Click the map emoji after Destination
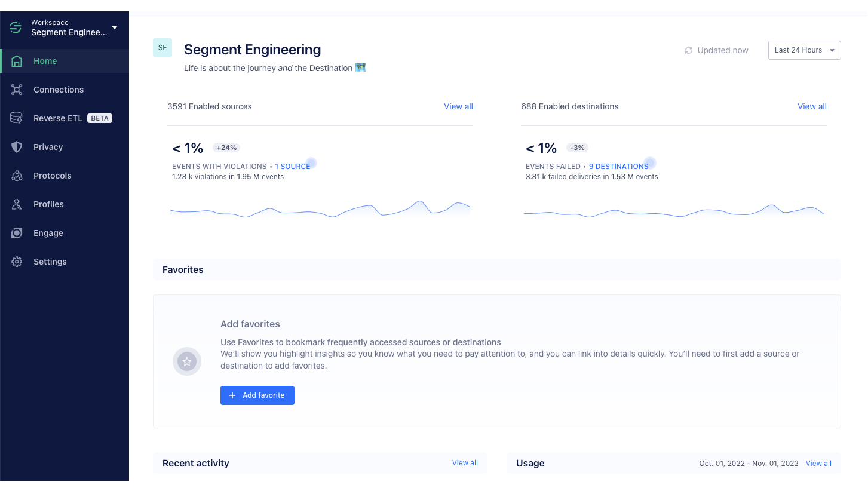 pyautogui.click(x=360, y=67)
